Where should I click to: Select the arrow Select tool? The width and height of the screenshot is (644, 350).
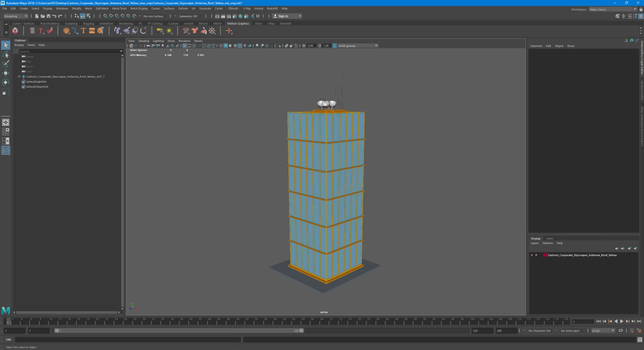[x=6, y=45]
